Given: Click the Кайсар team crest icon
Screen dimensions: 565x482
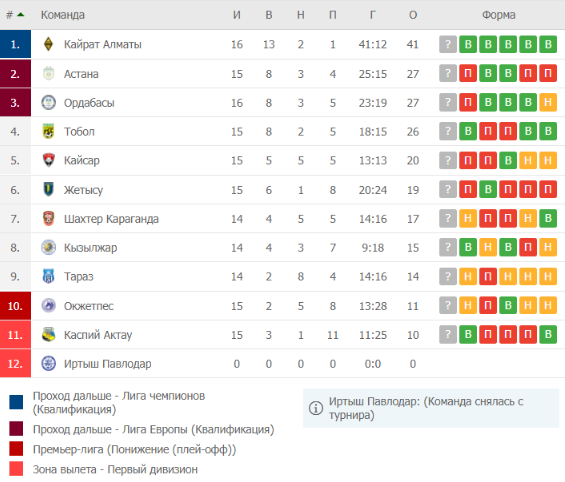Looking at the screenshot, I should tap(48, 160).
